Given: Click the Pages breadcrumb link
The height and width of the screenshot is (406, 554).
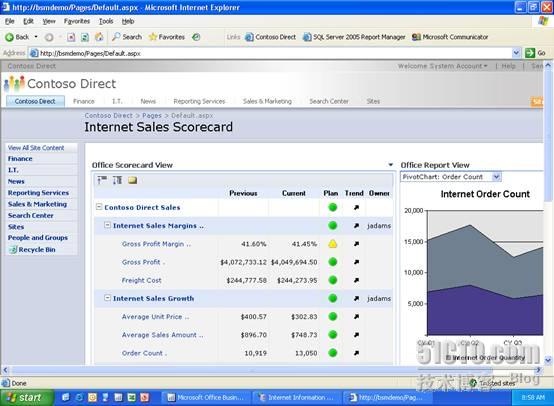Looking at the screenshot, I should point(152,116).
